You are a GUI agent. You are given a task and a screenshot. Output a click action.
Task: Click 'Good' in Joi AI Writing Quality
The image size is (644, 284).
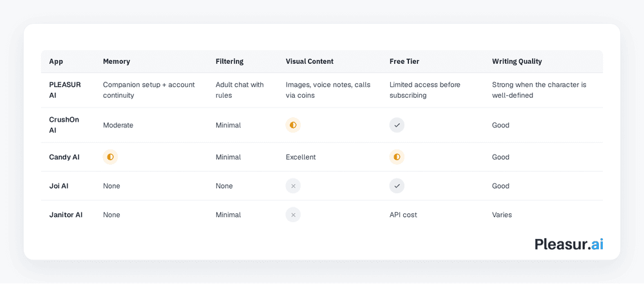pyautogui.click(x=500, y=185)
